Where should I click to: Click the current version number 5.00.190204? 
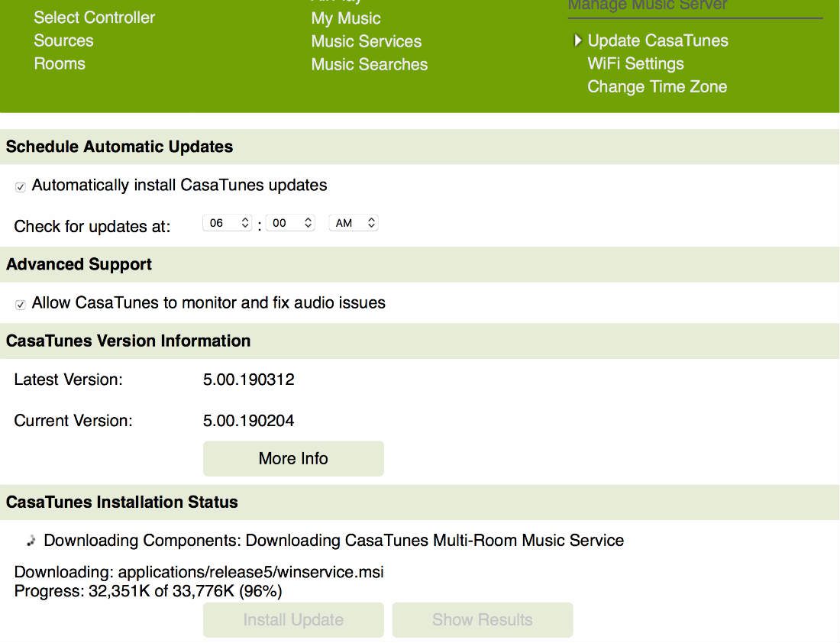[249, 421]
